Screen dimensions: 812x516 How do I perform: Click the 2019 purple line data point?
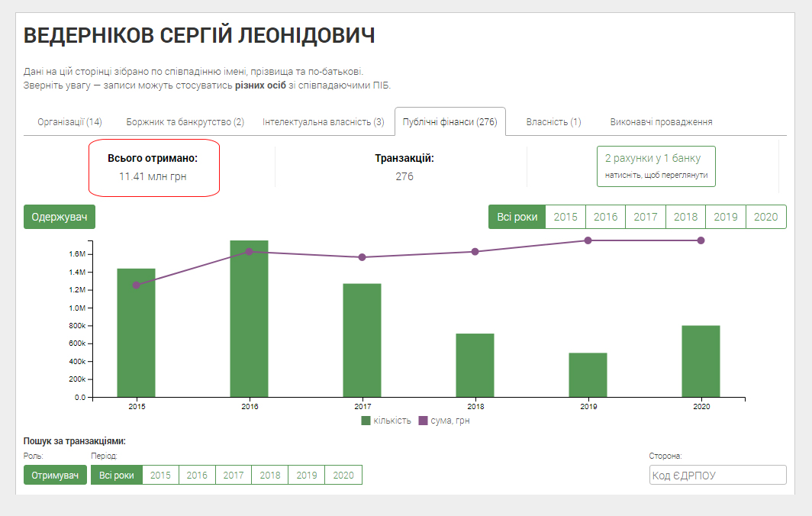pyautogui.click(x=588, y=240)
